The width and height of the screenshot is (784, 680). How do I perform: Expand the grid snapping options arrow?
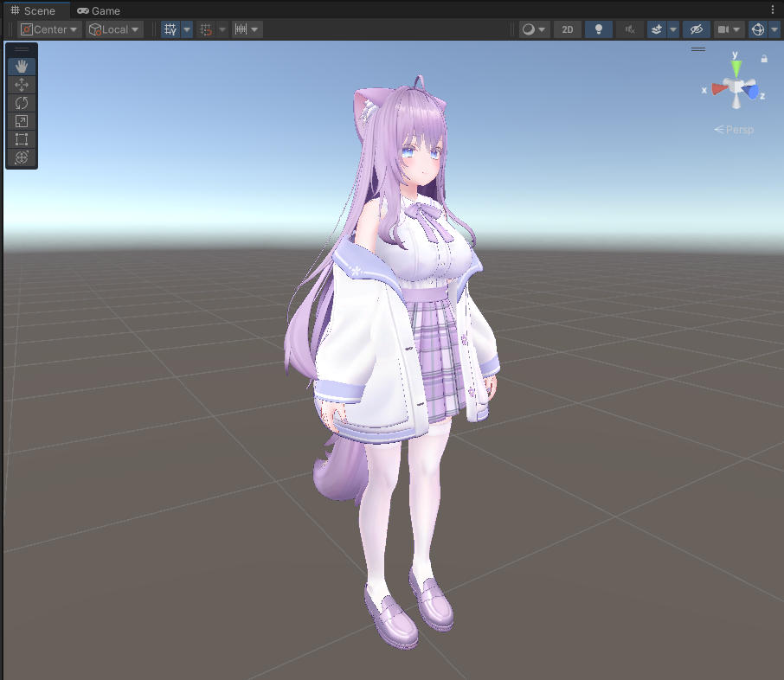[222, 29]
